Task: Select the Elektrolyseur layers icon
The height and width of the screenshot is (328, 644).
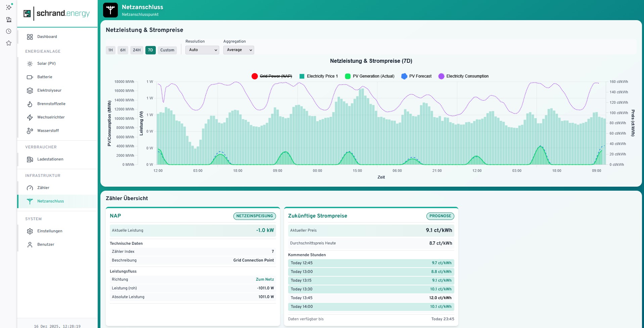Action: [30, 90]
